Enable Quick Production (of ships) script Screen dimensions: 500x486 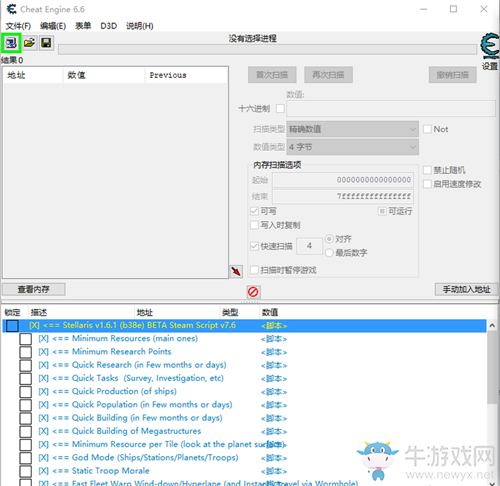[x=25, y=392]
